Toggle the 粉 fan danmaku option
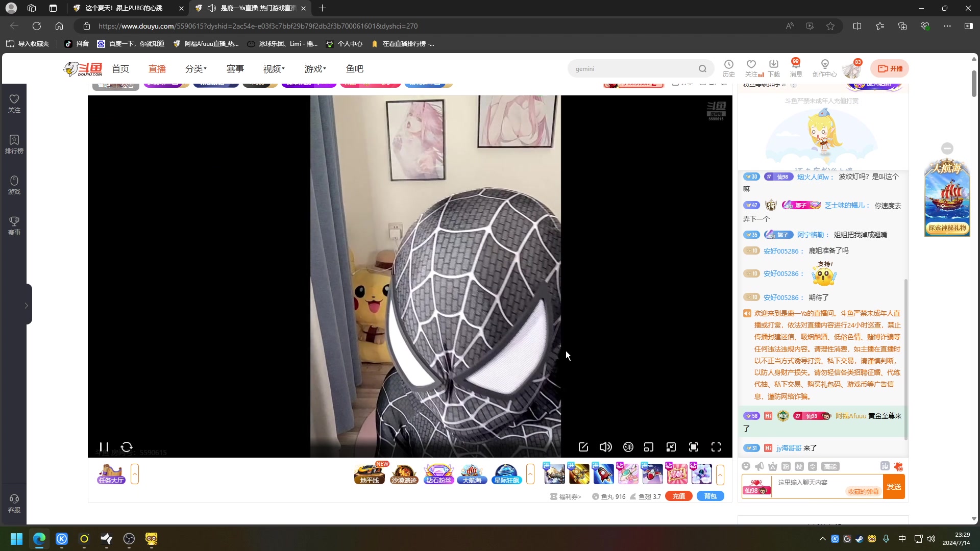980x551 pixels. [786, 466]
